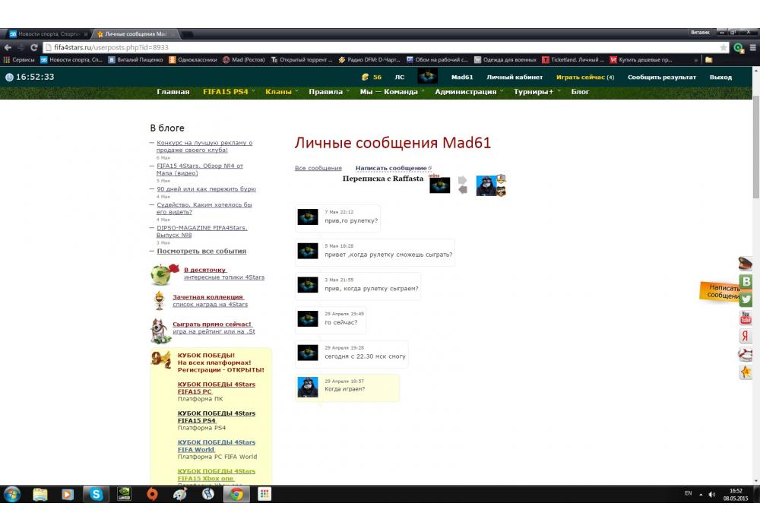Screen dimensions: 760x532
Task: Expand the Турниры+ dropdown menu
Action: [537, 92]
